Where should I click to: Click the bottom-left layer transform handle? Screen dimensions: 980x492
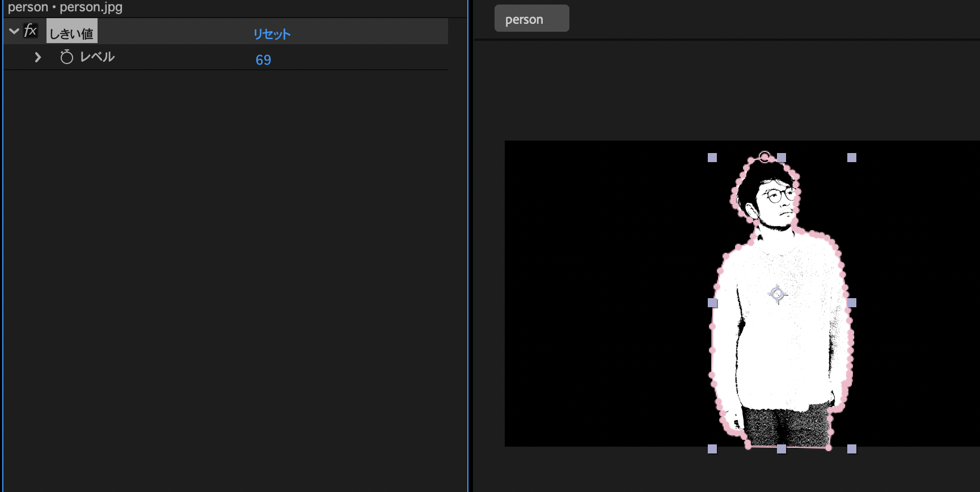coord(712,449)
